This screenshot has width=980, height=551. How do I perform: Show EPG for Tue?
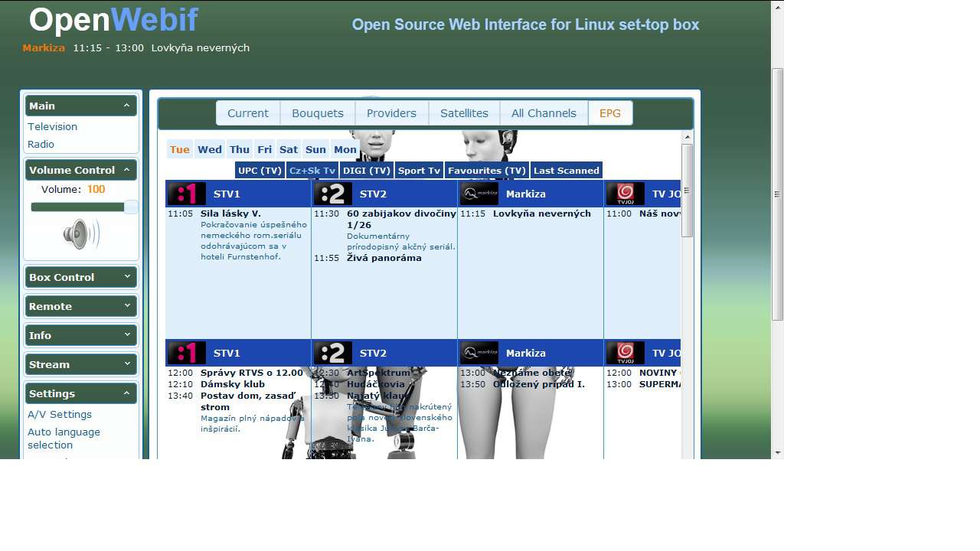pyautogui.click(x=180, y=149)
